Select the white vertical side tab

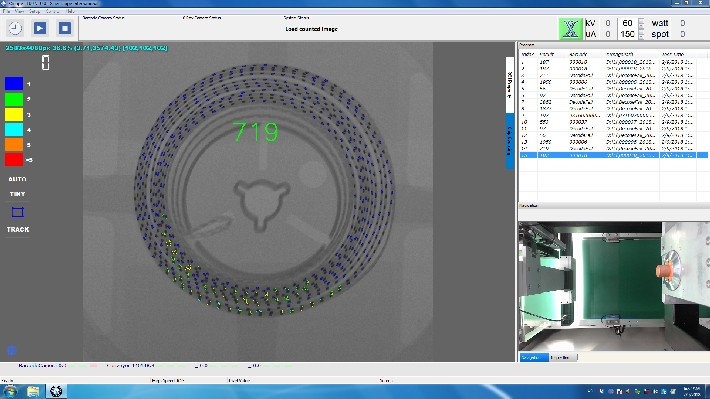click(x=509, y=85)
